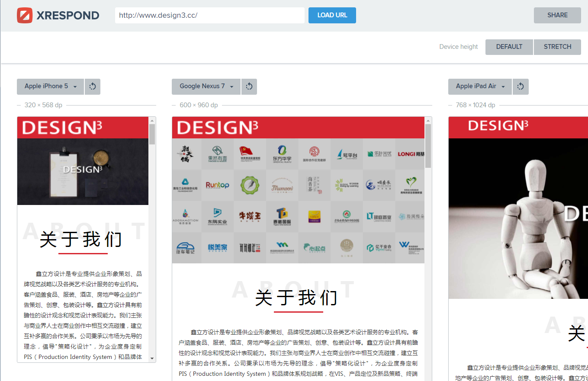Click the 青岛工业和信息化局 triangle logo

tap(185, 185)
